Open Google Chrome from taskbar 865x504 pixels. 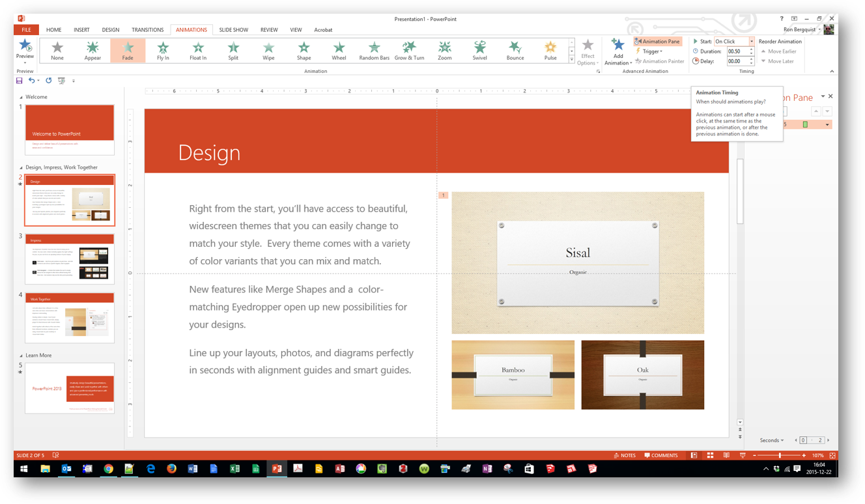tap(108, 469)
